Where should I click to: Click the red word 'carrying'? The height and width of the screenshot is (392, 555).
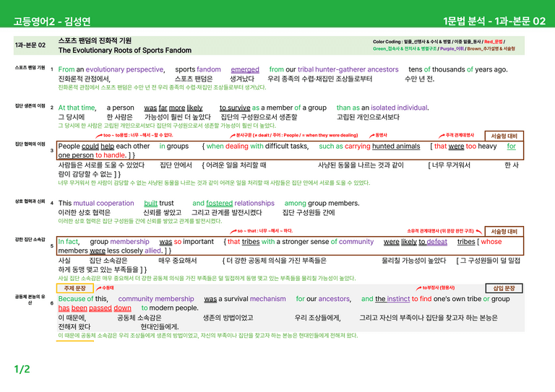357,147
